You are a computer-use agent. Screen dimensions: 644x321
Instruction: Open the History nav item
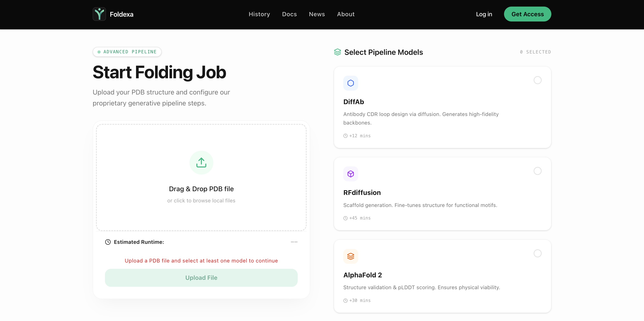click(x=259, y=14)
